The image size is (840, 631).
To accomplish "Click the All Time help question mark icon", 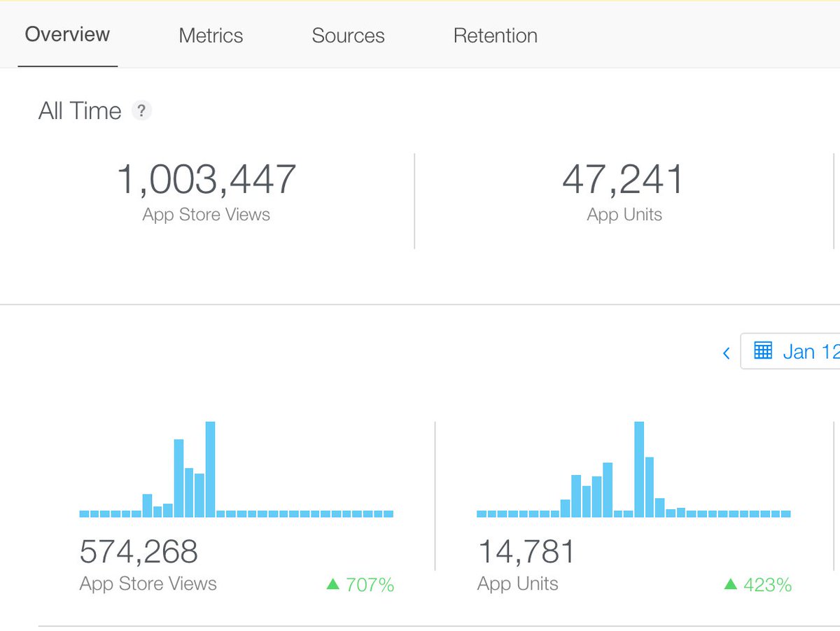I will coord(142,111).
